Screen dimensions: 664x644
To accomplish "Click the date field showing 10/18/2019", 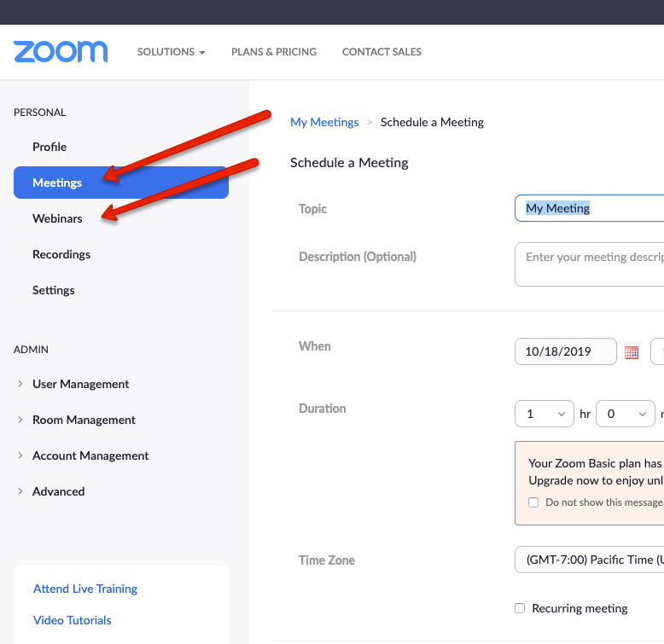I will coord(565,351).
